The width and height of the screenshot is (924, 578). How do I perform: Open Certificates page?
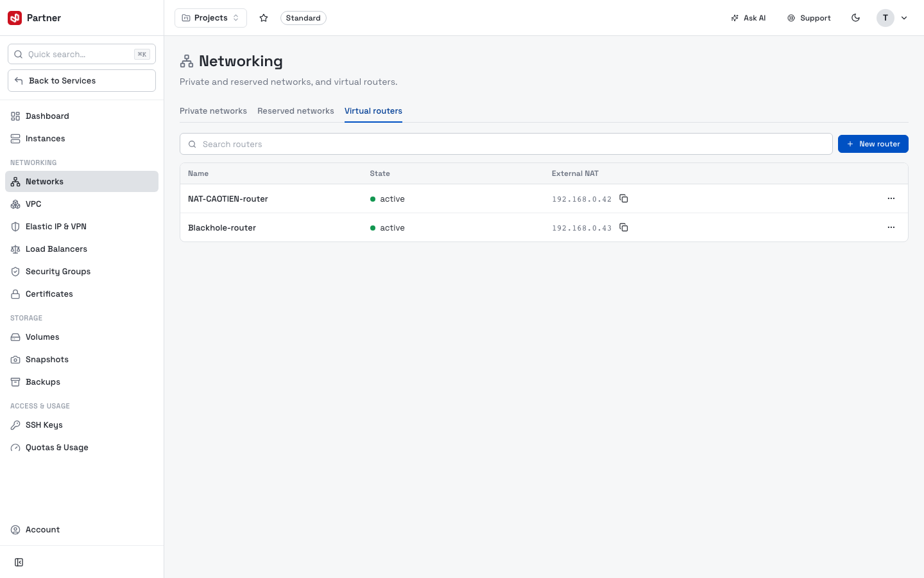click(81, 294)
